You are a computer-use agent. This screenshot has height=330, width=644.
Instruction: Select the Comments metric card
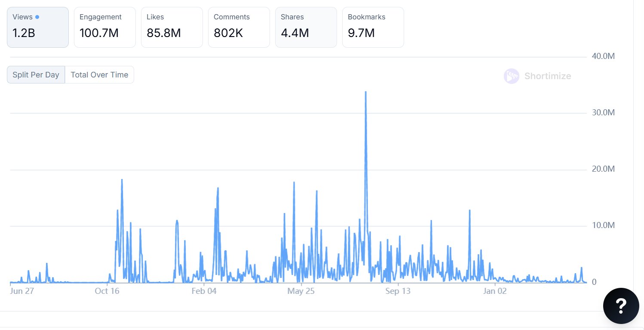pyautogui.click(x=239, y=27)
